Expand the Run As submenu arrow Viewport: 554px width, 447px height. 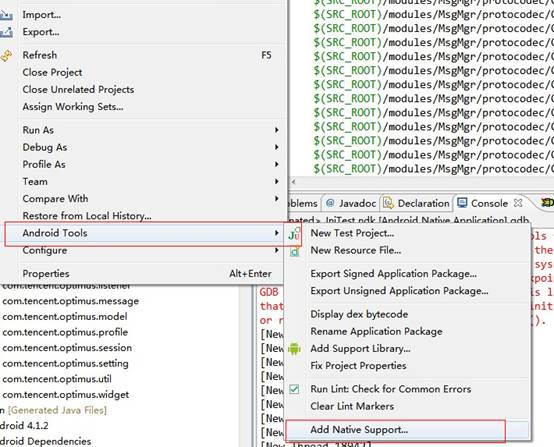point(277,130)
